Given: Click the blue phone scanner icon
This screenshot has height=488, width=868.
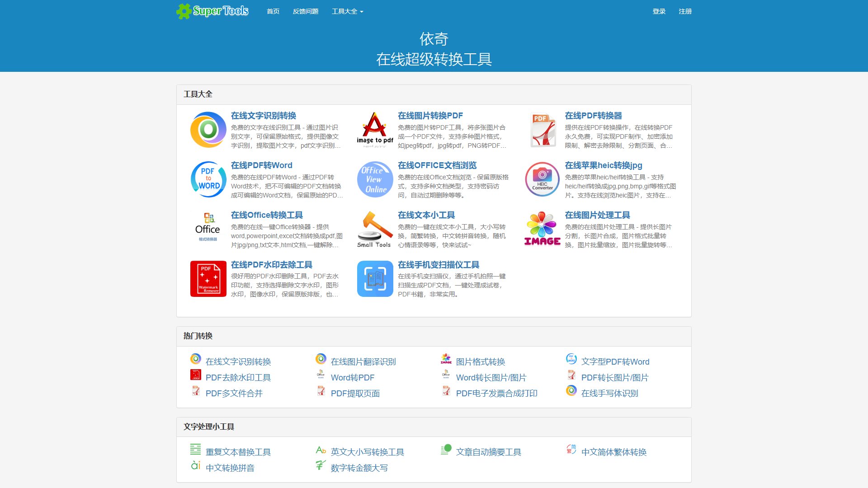Looking at the screenshot, I should pyautogui.click(x=375, y=279).
